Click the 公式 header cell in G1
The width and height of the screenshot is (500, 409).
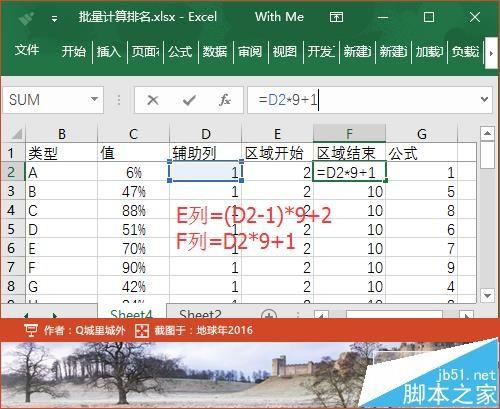coord(422,153)
